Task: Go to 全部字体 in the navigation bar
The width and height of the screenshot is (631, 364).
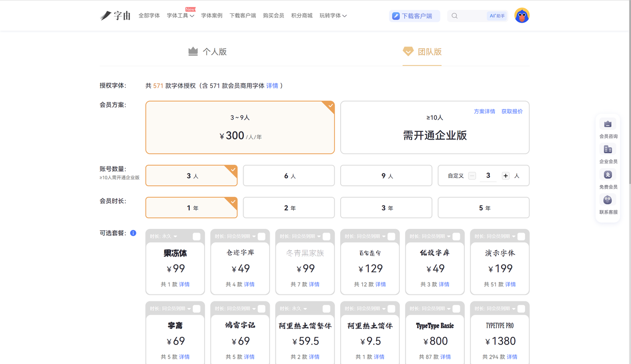Action: tap(149, 16)
